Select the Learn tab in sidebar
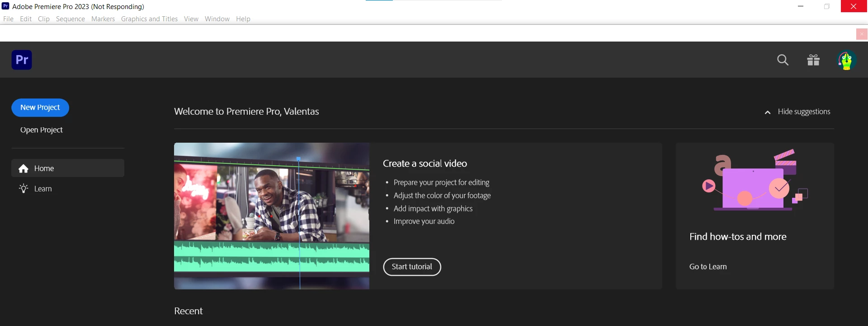 click(x=68, y=188)
